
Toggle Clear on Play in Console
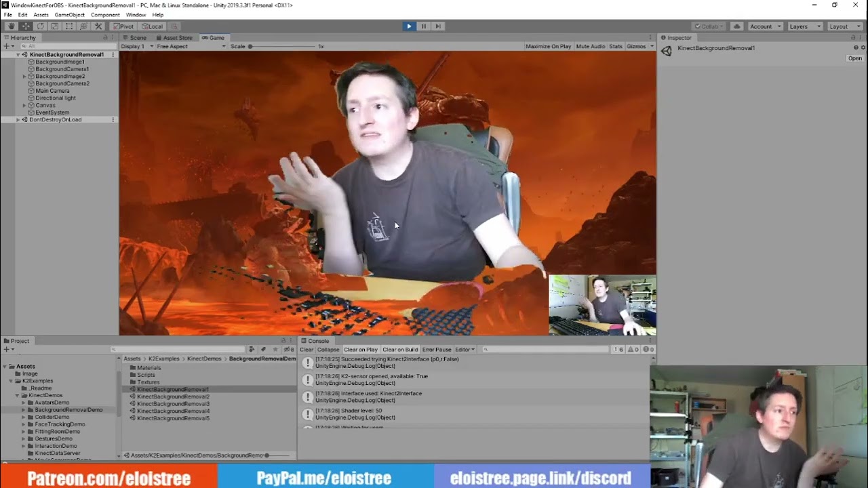pos(360,350)
